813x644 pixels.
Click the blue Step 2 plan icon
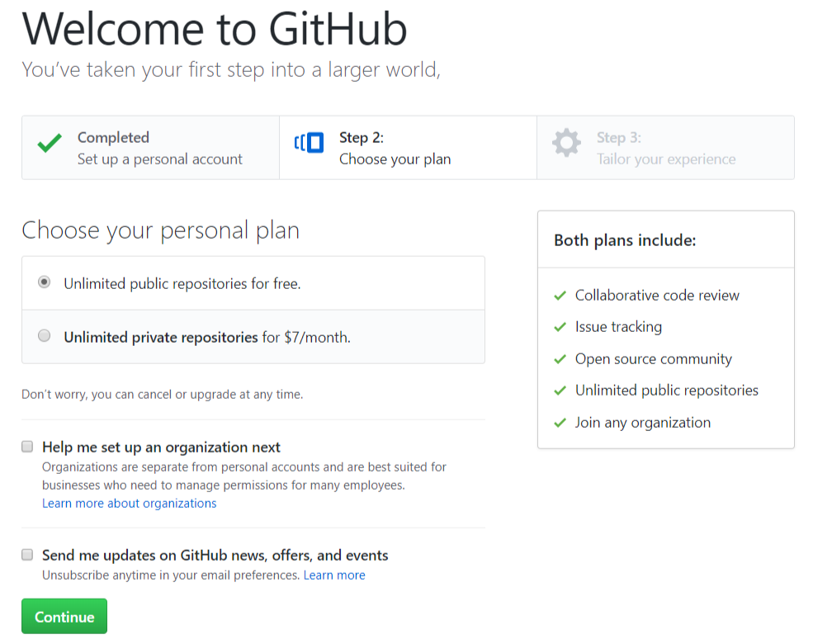[309, 143]
